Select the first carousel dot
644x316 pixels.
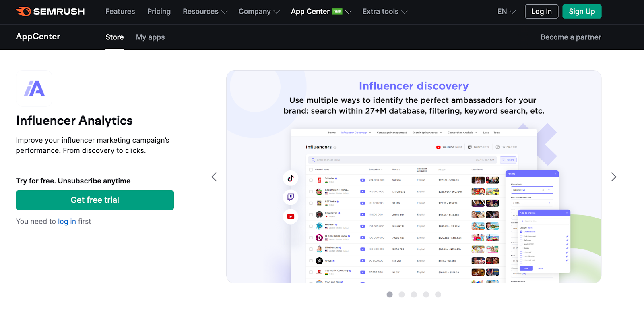(x=390, y=295)
